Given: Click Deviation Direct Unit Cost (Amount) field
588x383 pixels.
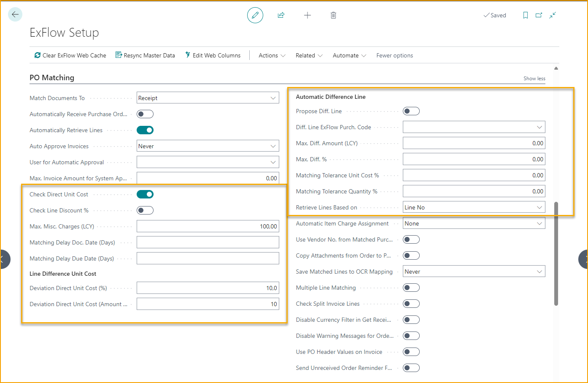Looking at the screenshot, I should 208,304.
